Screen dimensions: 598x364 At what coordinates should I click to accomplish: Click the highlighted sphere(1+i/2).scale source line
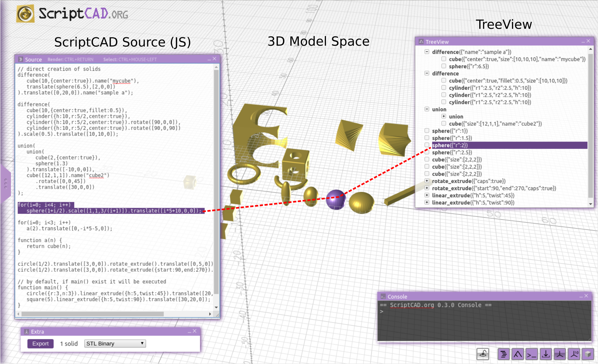[114, 211]
